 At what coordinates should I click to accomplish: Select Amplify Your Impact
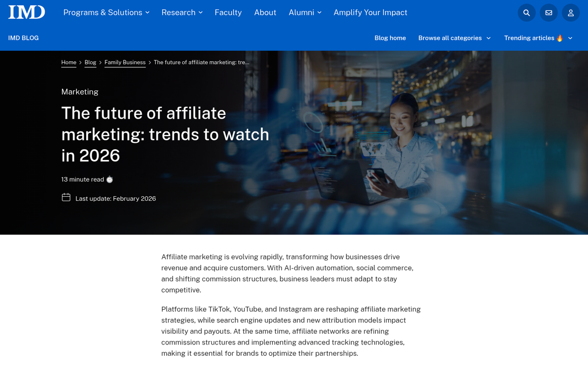point(370,12)
